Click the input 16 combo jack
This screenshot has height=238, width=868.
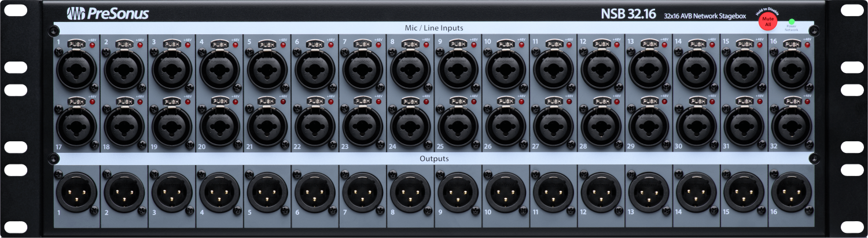click(x=792, y=69)
